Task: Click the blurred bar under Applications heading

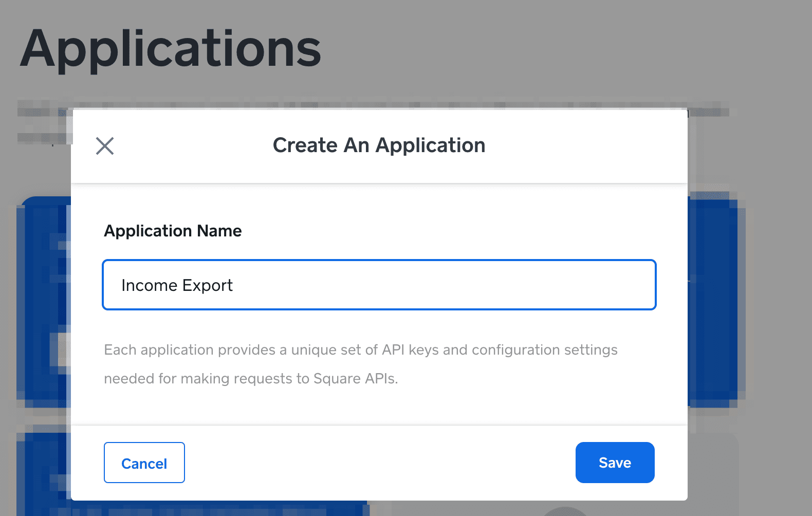Action: (360, 105)
